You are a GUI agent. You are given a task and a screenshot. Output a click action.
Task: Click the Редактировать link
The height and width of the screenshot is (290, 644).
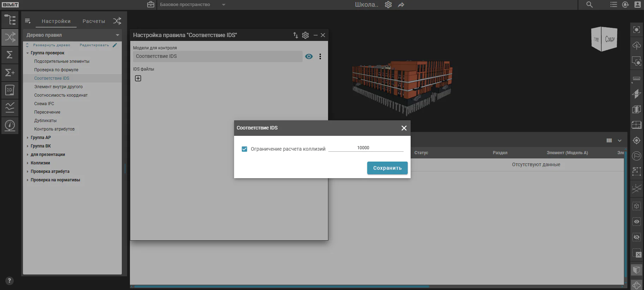point(94,45)
